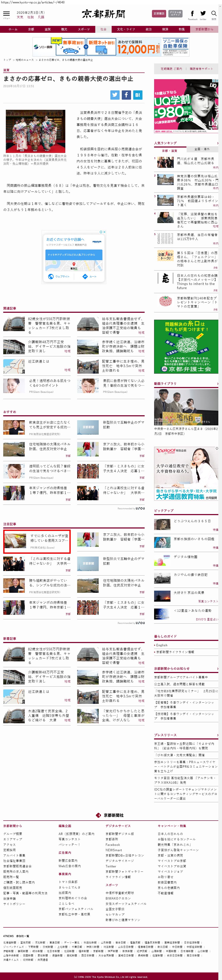Open どうぶつえんの365日 pickup

coord(192,521)
